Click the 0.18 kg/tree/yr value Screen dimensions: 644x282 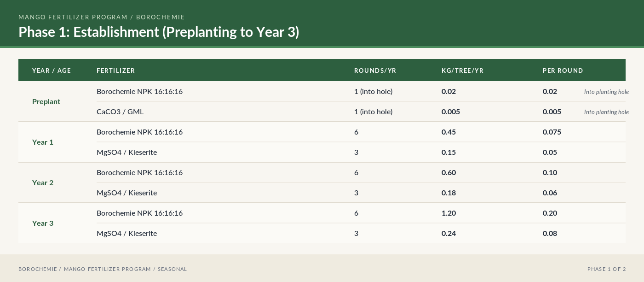[x=448, y=193]
